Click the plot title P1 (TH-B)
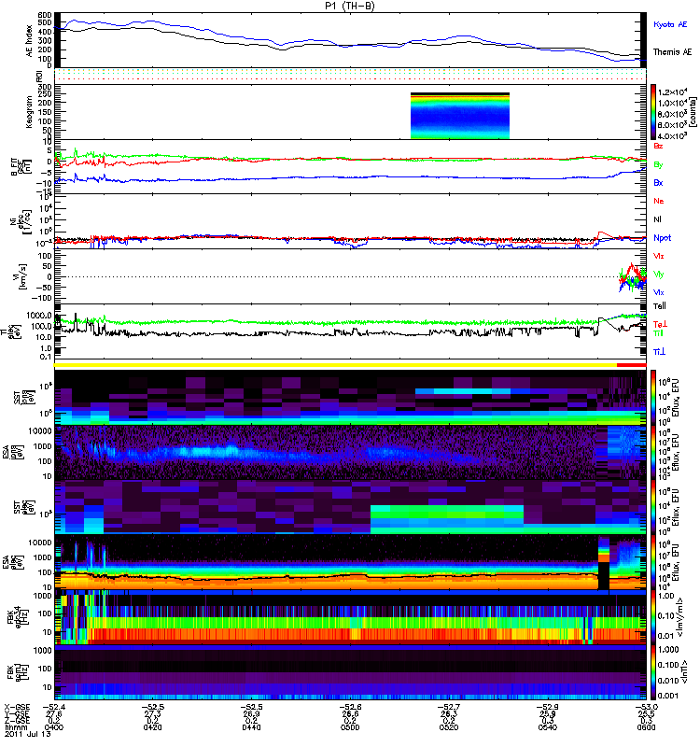 (350, 6)
